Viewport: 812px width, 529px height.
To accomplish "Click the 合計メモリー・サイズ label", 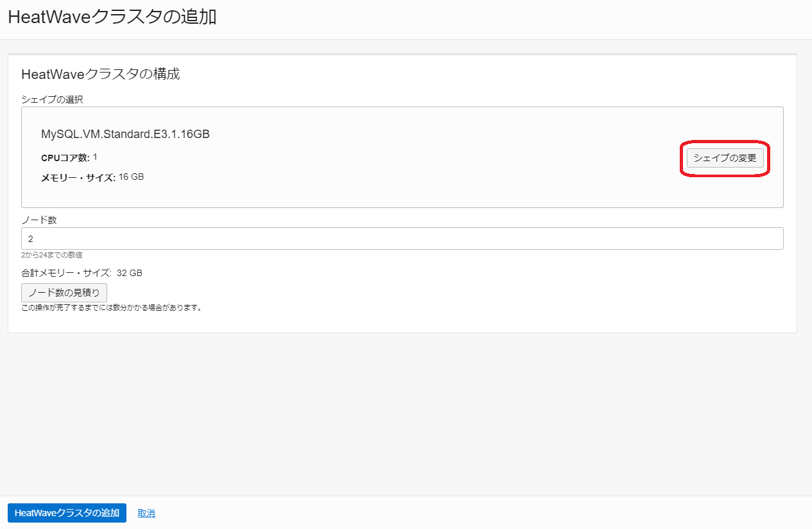I will tap(66, 273).
